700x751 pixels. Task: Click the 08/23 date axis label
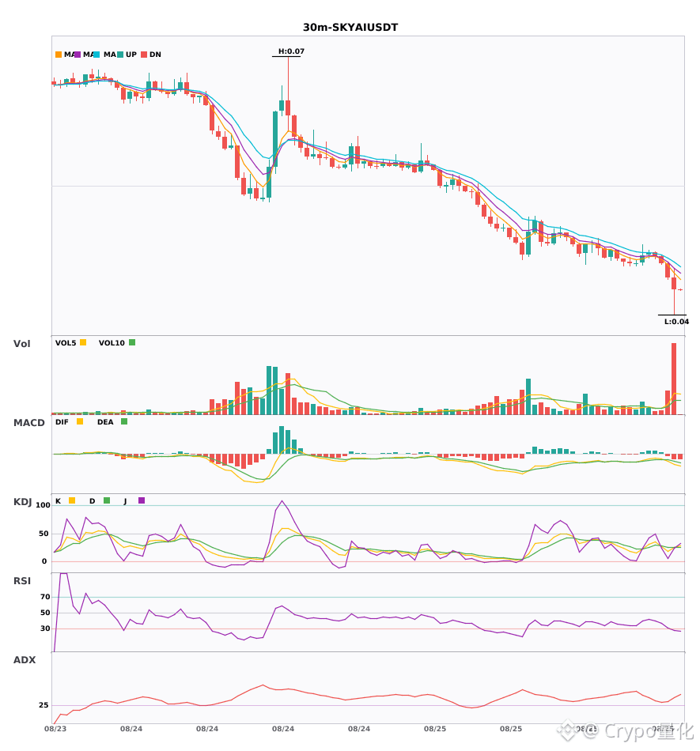click(x=55, y=729)
